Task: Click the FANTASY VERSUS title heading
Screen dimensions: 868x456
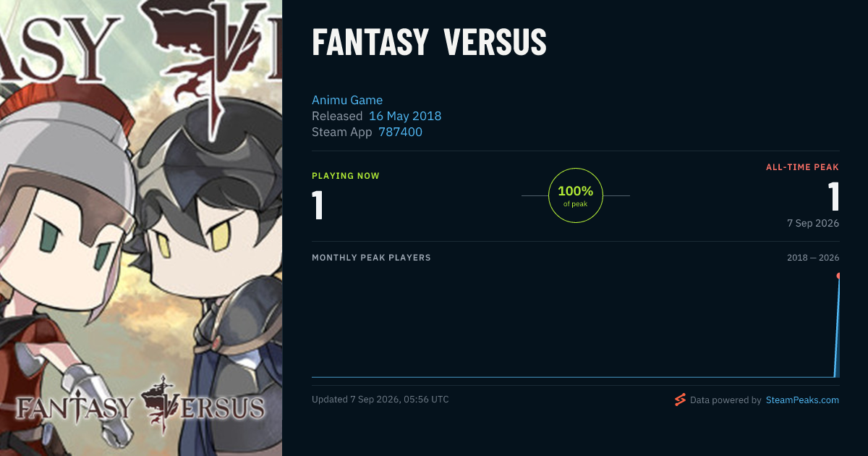Action: (429, 43)
